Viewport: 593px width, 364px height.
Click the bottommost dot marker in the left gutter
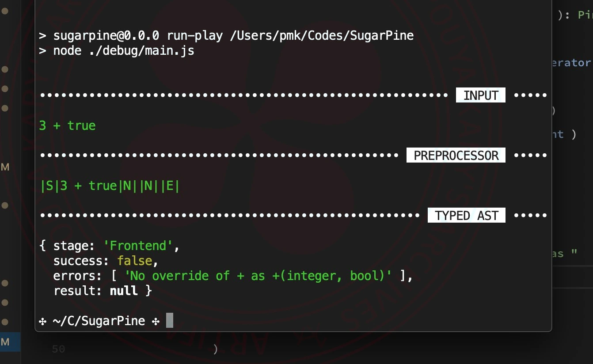[x=5, y=322]
